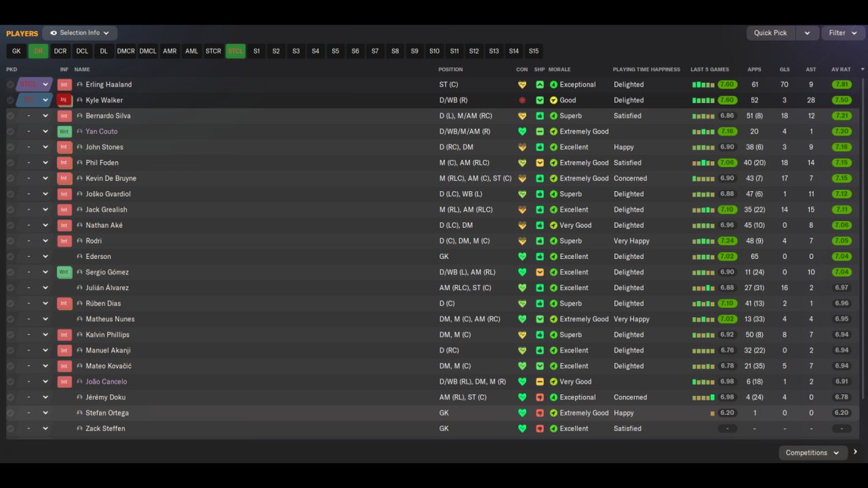The height and width of the screenshot is (488, 868).
Task: Open the Selection Info dropdown
Action: (x=80, y=33)
